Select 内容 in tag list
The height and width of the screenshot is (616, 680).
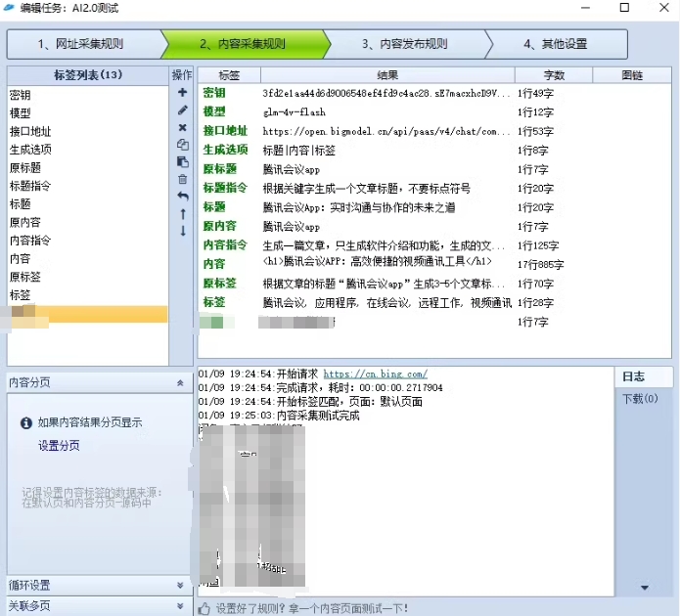(88, 259)
